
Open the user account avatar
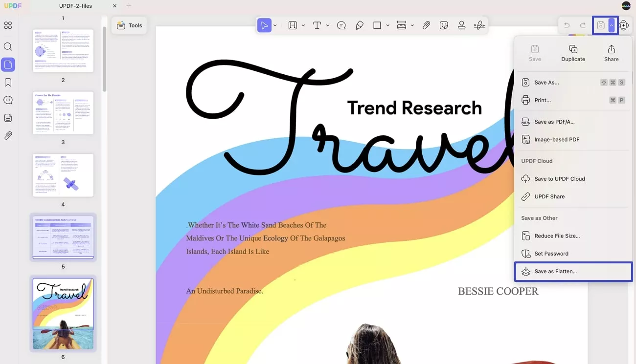(x=626, y=6)
